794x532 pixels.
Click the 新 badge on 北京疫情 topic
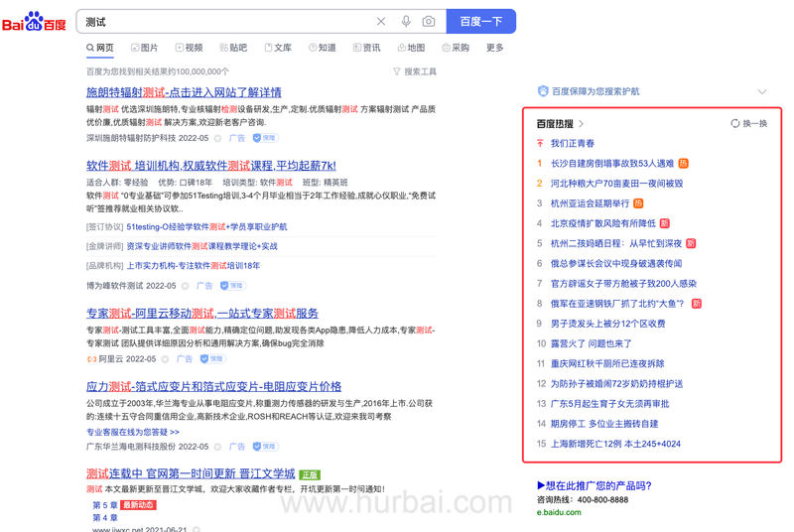pos(665,223)
